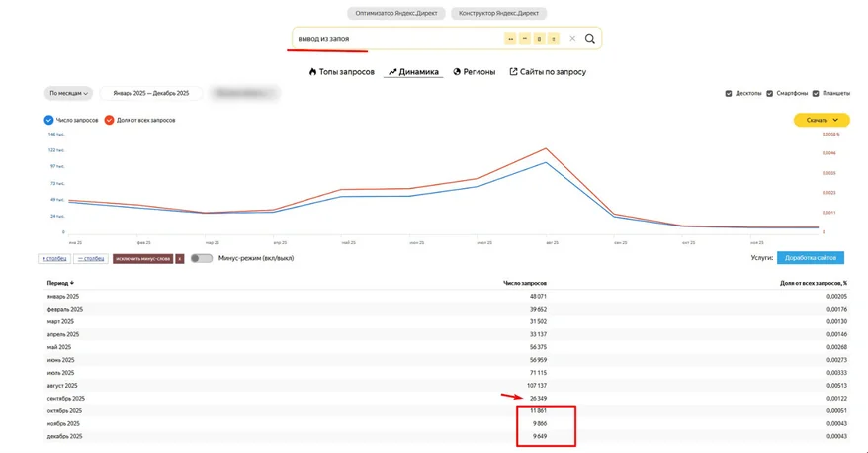This screenshot has height=453, width=868.
Task: Clear the search query with X
Action: (572, 39)
